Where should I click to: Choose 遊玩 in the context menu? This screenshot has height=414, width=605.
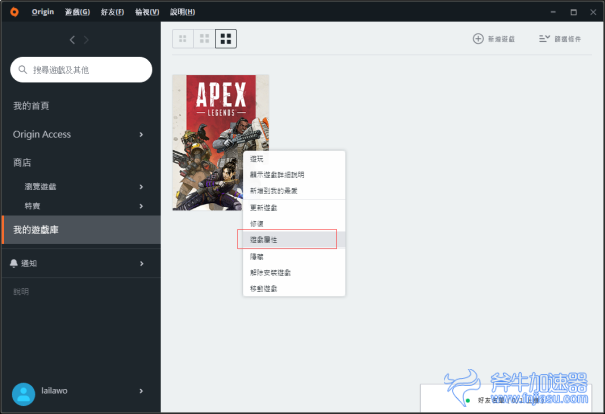click(294, 159)
